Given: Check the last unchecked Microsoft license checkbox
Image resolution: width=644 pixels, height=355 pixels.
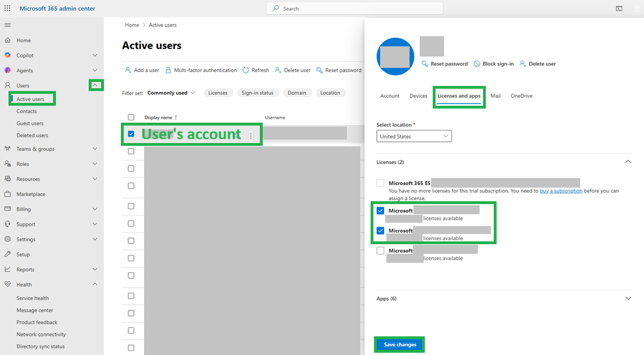Looking at the screenshot, I should point(380,250).
